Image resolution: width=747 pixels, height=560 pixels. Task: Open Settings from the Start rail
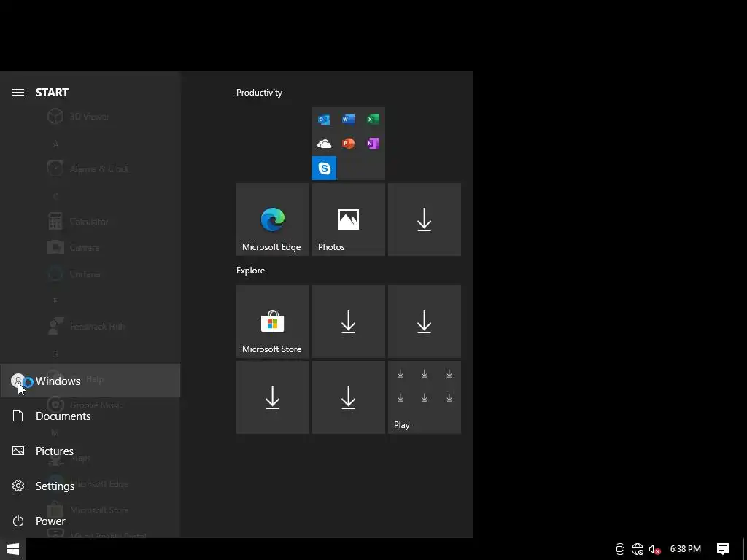pyautogui.click(x=90, y=486)
